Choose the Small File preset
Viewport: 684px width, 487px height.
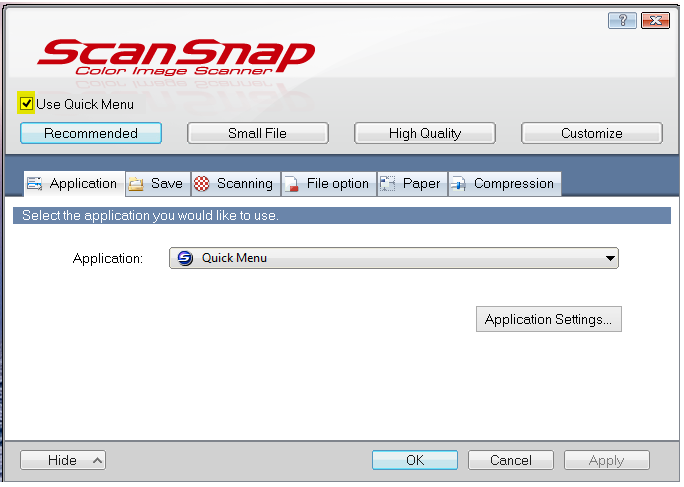[x=257, y=133]
